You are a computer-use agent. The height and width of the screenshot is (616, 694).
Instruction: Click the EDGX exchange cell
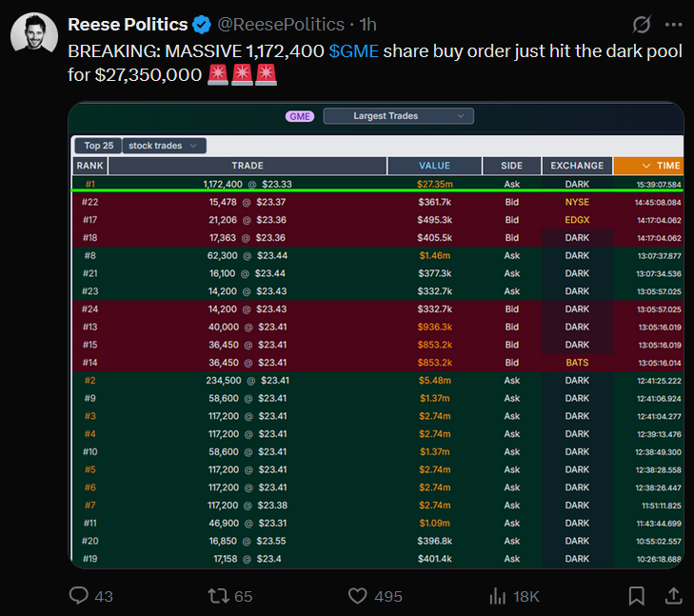pyautogui.click(x=577, y=220)
